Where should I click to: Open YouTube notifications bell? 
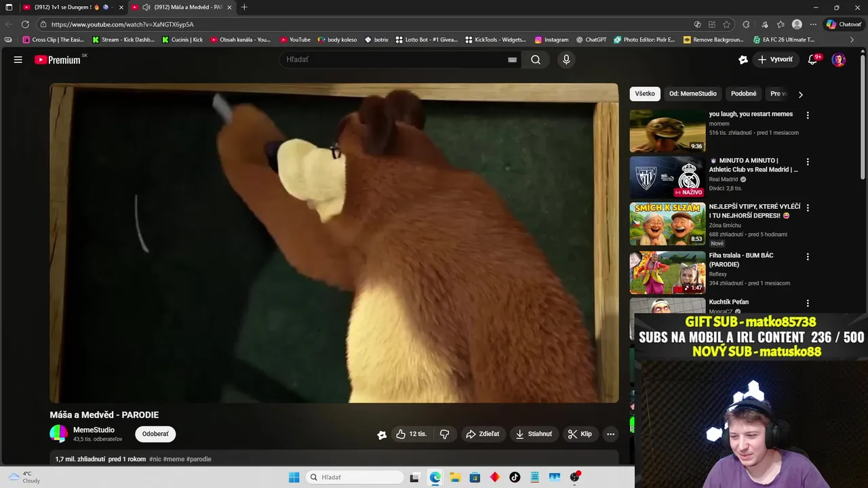[x=812, y=60]
